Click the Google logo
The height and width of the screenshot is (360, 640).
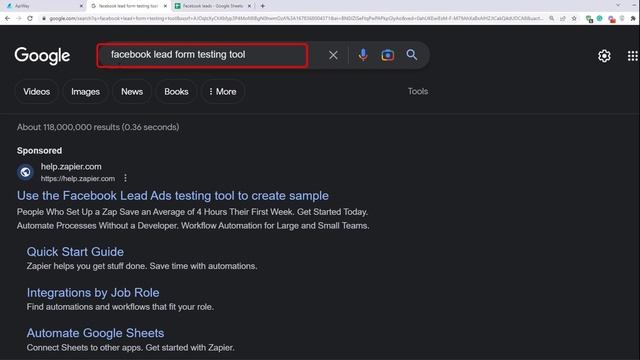pos(42,56)
